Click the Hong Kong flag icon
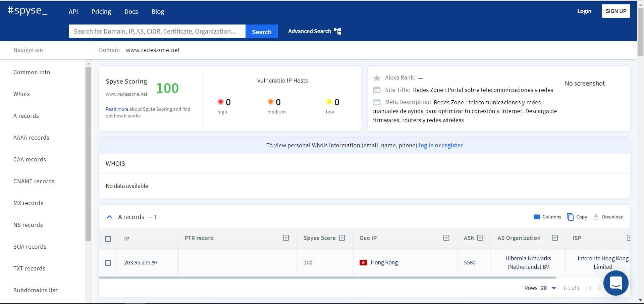Screen dimensions: 644x304 tap(363, 262)
